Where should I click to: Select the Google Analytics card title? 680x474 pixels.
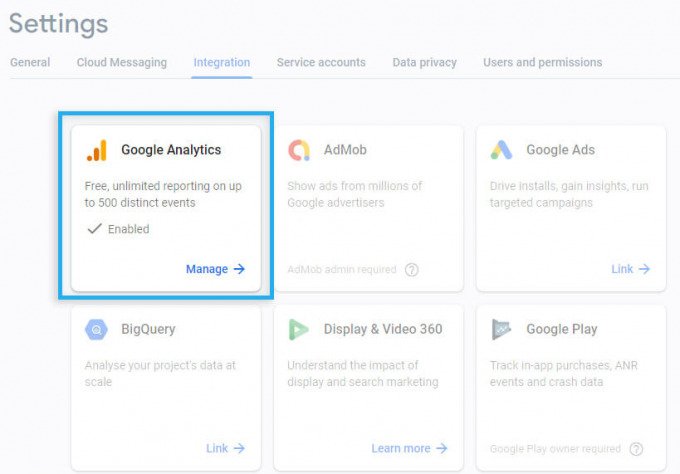tap(171, 150)
